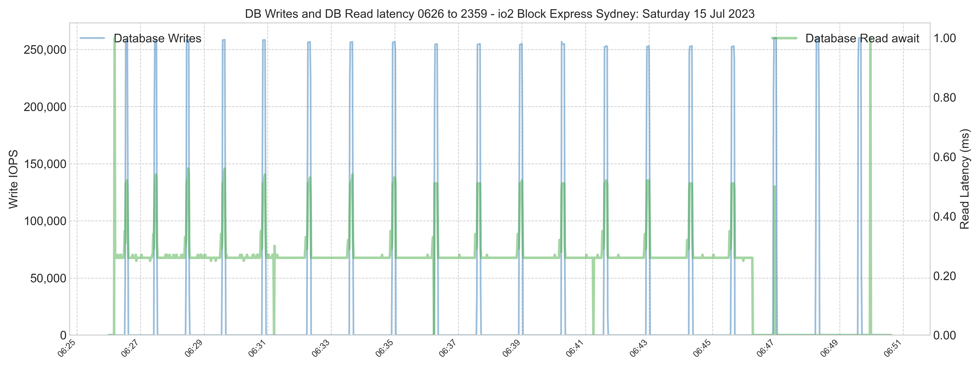980x368 pixels.
Task: Click the Database Writes legend label
Action: click(x=157, y=38)
